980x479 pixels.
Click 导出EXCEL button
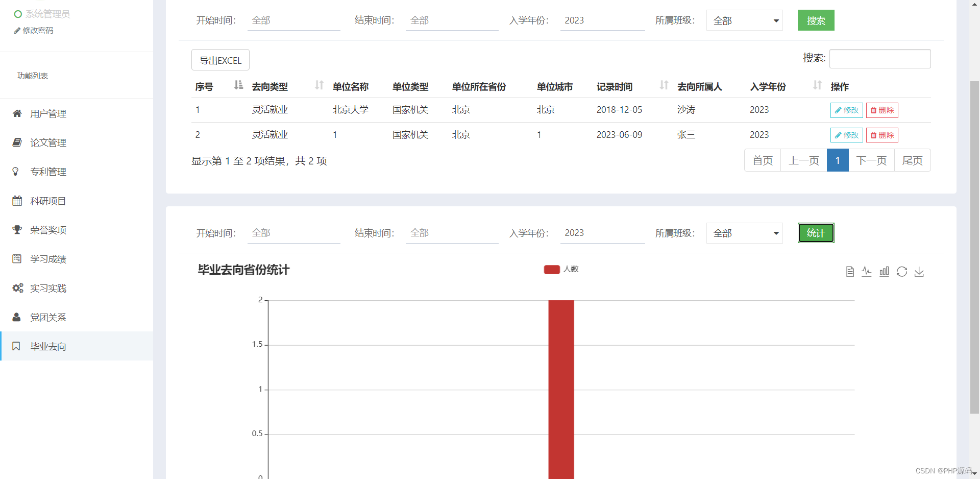click(x=220, y=60)
